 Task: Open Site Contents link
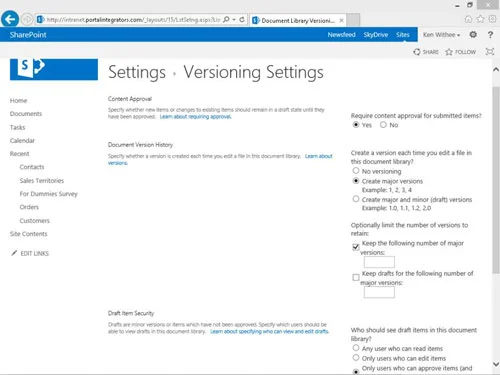[29, 234]
